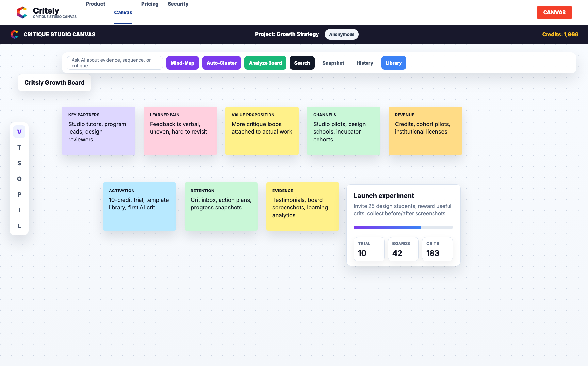Select the P tool in left sidebar
Image resolution: width=588 pixels, height=366 pixels.
pyautogui.click(x=19, y=194)
